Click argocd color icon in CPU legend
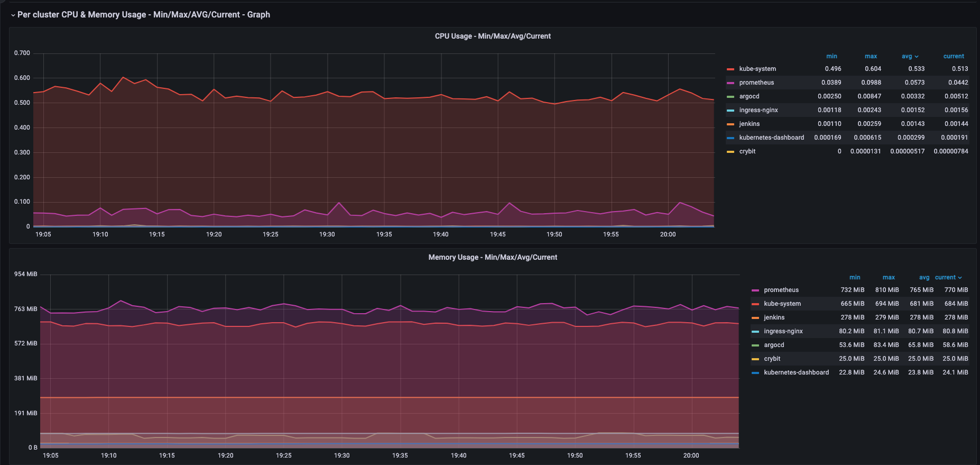Viewport: 980px width, 465px height. [731, 97]
